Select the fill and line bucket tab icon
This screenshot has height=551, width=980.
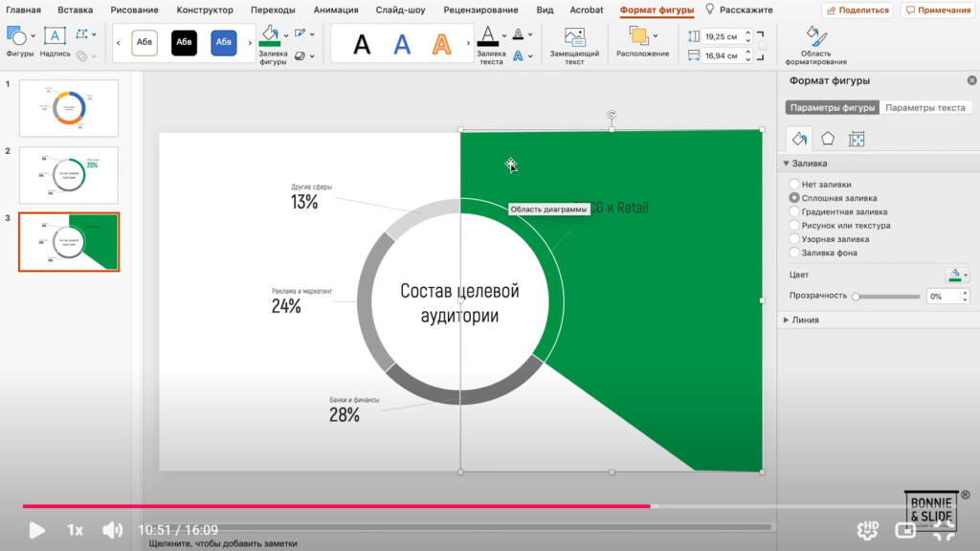[799, 139]
